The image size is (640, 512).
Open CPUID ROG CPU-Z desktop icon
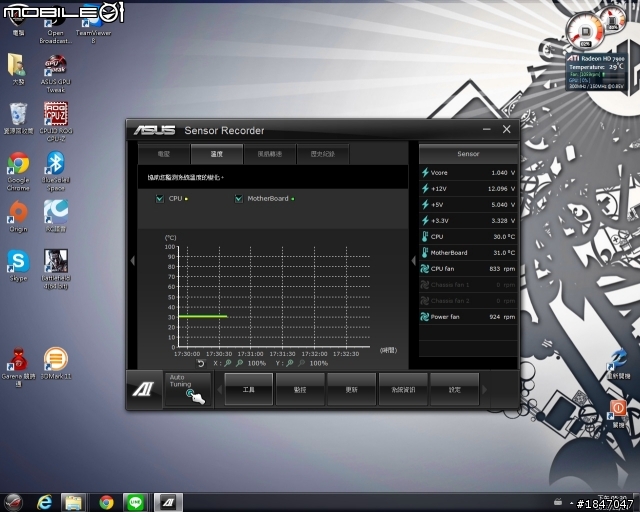(56, 121)
